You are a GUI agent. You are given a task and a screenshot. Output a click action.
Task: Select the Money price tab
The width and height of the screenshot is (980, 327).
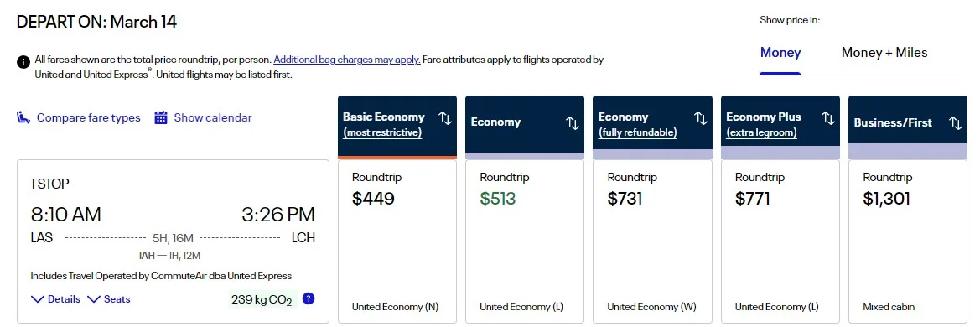click(780, 53)
